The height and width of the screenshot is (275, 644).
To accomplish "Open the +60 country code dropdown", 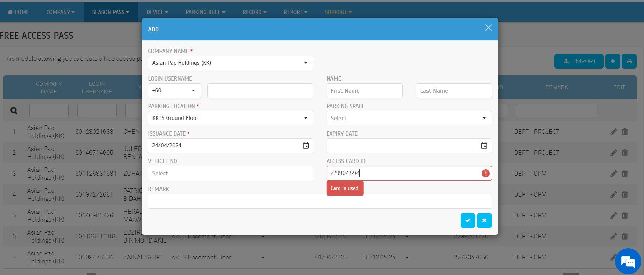I will [174, 91].
